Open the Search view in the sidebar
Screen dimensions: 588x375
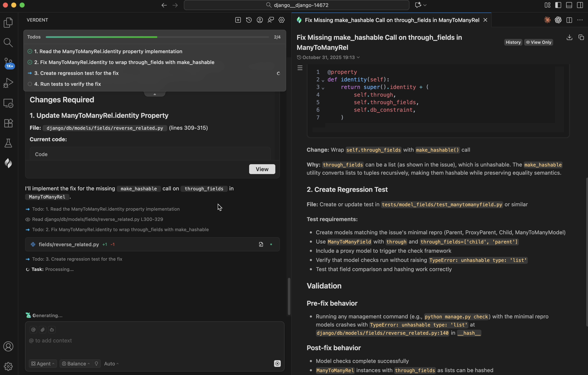click(x=8, y=42)
